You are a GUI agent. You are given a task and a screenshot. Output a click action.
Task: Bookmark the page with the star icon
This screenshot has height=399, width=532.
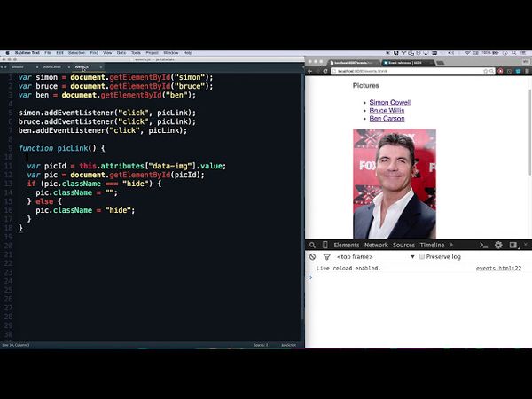[x=486, y=71]
